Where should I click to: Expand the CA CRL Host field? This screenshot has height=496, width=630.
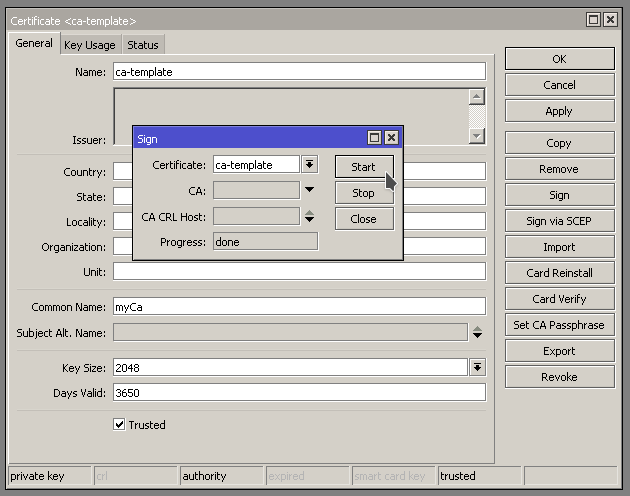point(309,216)
